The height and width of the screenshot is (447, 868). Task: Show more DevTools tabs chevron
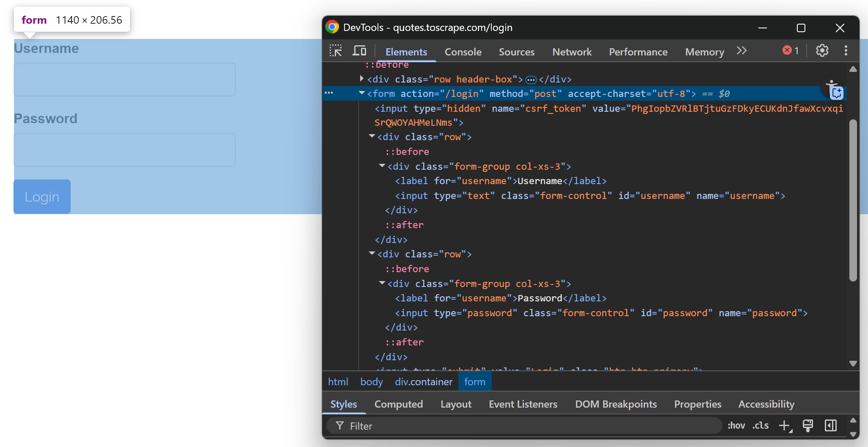pyautogui.click(x=741, y=51)
